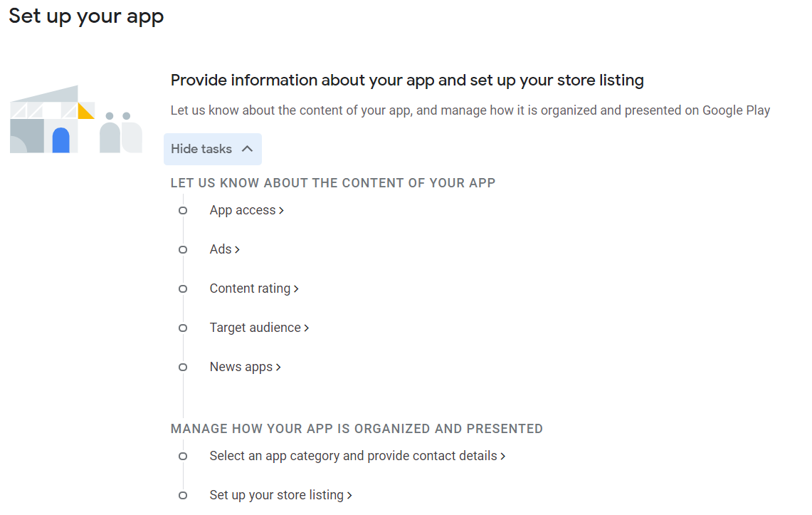
Task: Click the status circle beside Content rating
Action: pos(183,288)
